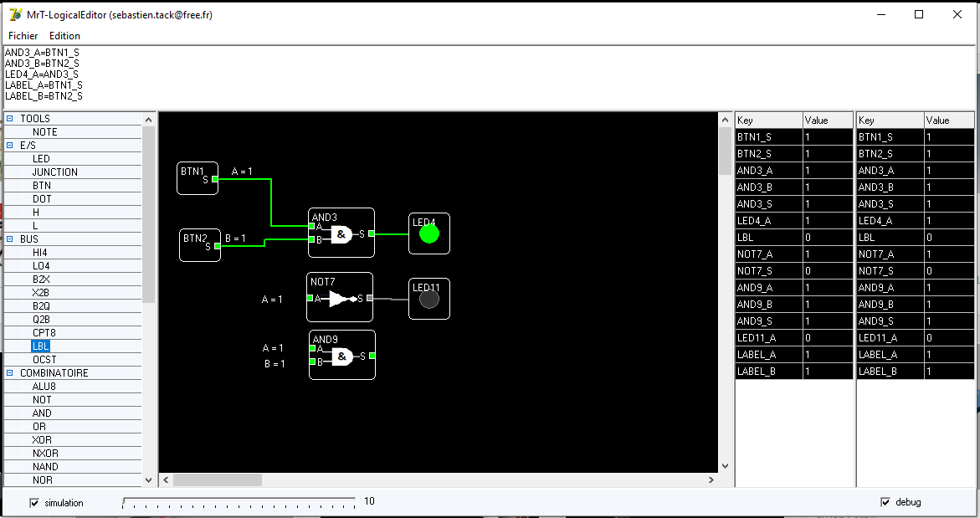Viewport: 980px width, 518px height.
Task: Collapse the TOOLS tree section
Action: (x=10, y=119)
